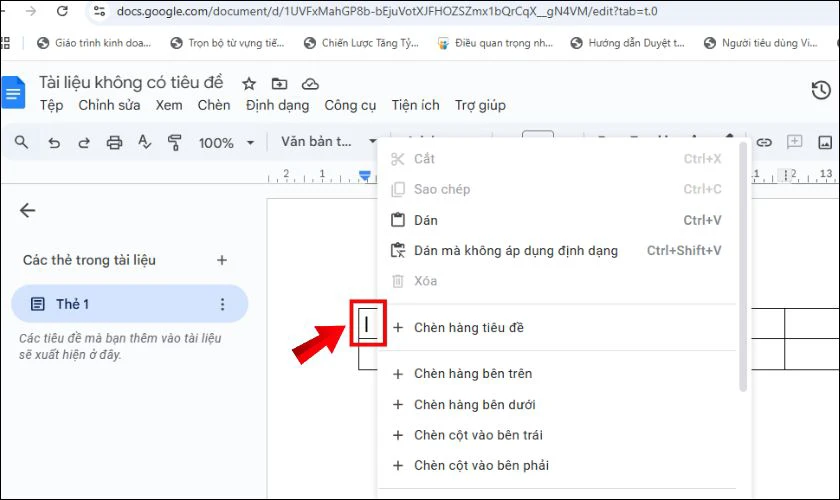Open version history clock icon
The image size is (840, 500).
pyautogui.click(x=821, y=90)
